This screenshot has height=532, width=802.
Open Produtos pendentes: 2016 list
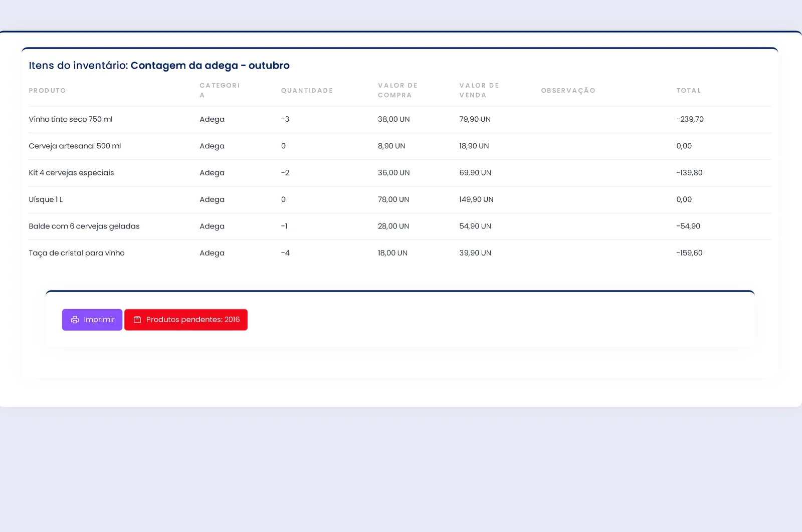(x=186, y=320)
